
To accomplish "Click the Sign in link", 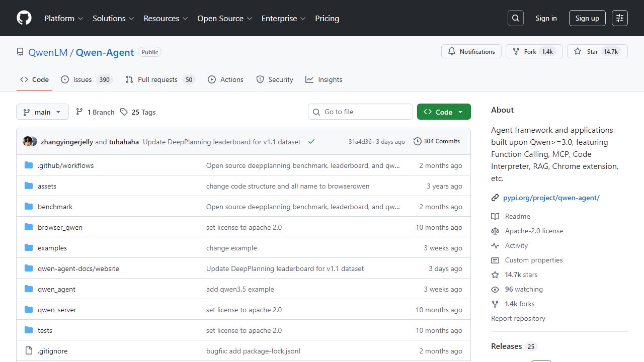I will click(546, 18).
